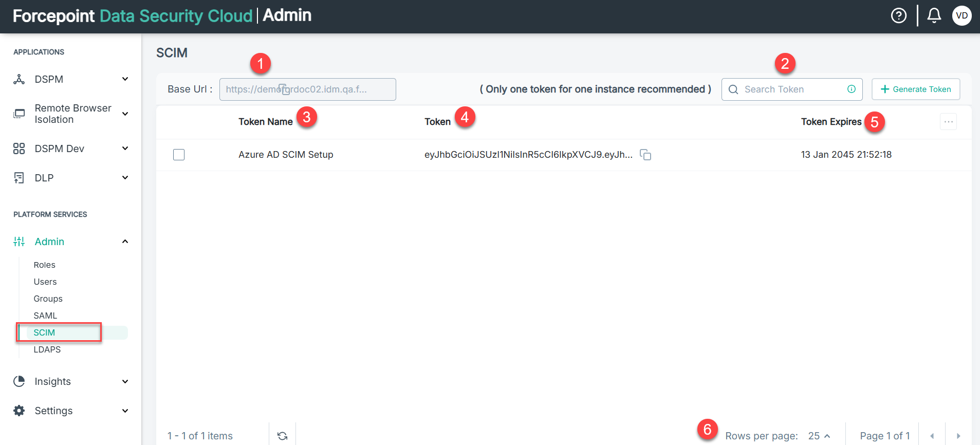Go to the next page arrow

click(958, 436)
